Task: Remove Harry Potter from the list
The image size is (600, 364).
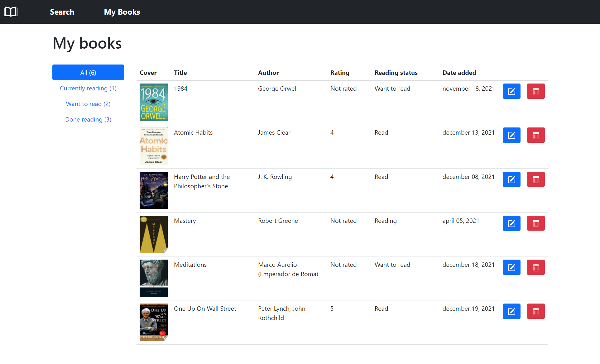Action: 535,179
